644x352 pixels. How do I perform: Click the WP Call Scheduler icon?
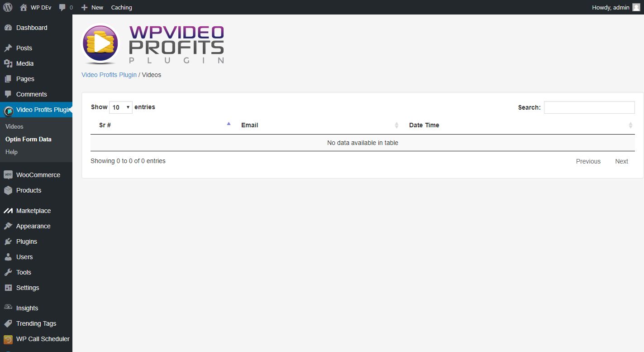[8, 339]
